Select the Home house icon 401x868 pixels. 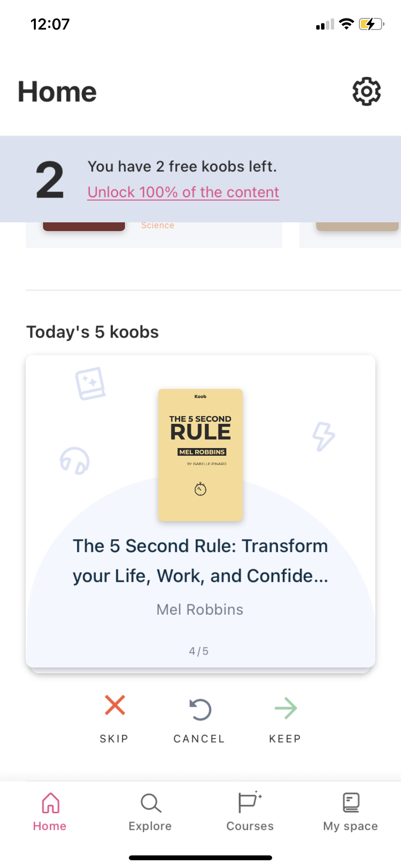[49, 804]
